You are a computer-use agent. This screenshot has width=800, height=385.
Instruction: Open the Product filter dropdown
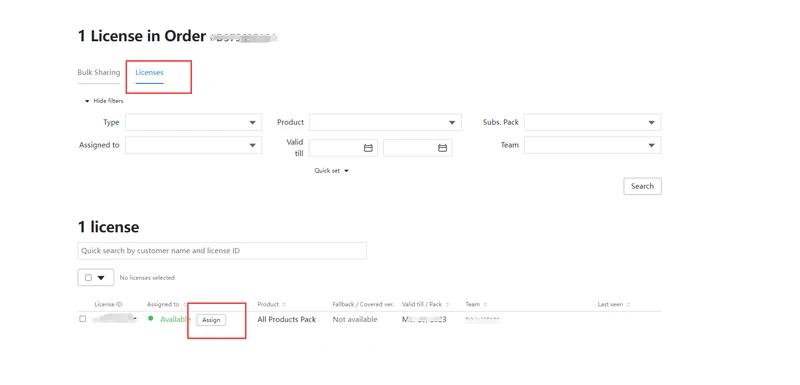coord(385,122)
